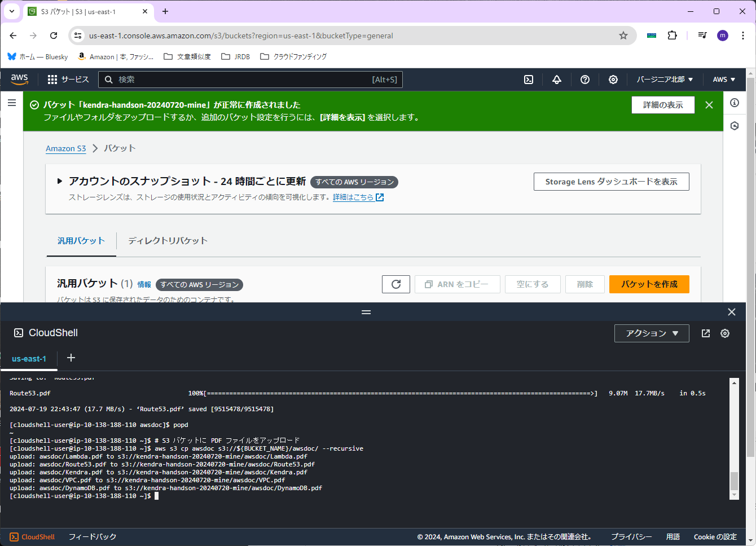The image size is (756, 546).
Task: Open the help question mark icon
Action: (x=585, y=80)
